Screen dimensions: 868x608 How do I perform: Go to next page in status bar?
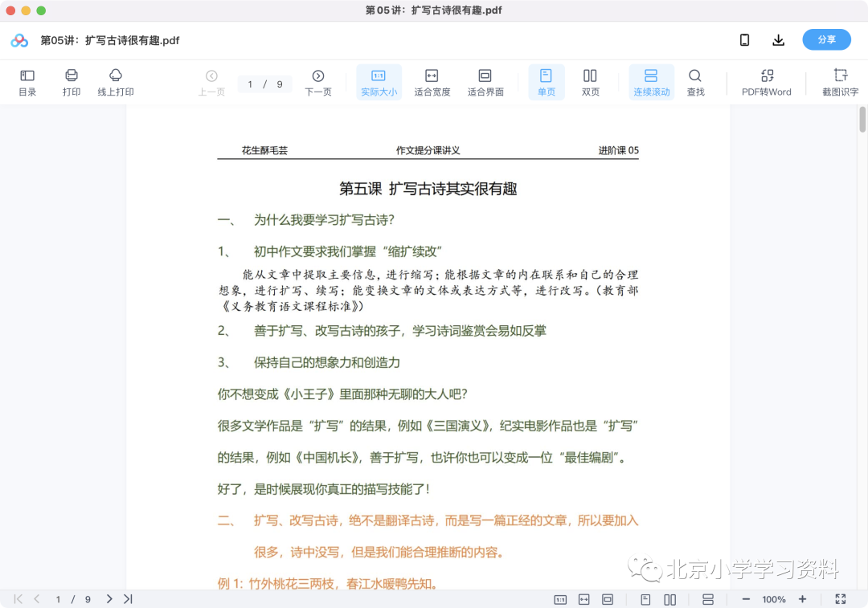pos(109,599)
